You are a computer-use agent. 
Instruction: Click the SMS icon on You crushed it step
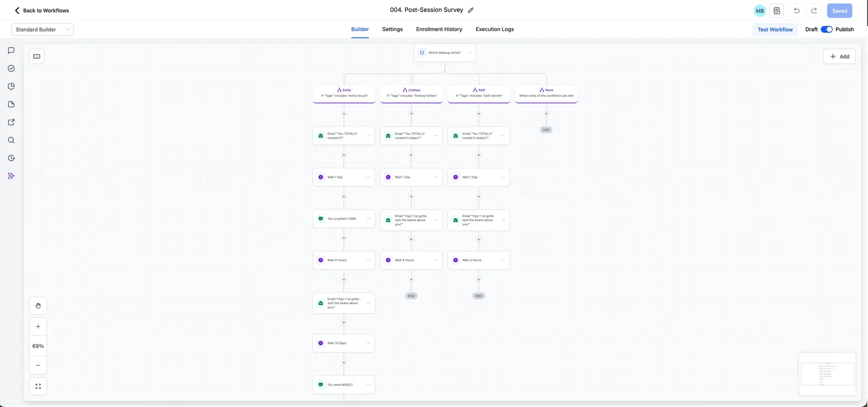tap(321, 218)
